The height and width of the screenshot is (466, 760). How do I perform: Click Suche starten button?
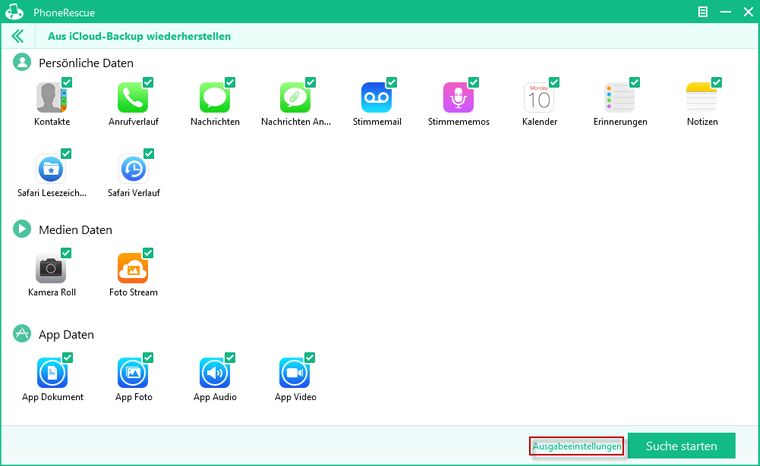point(681,446)
